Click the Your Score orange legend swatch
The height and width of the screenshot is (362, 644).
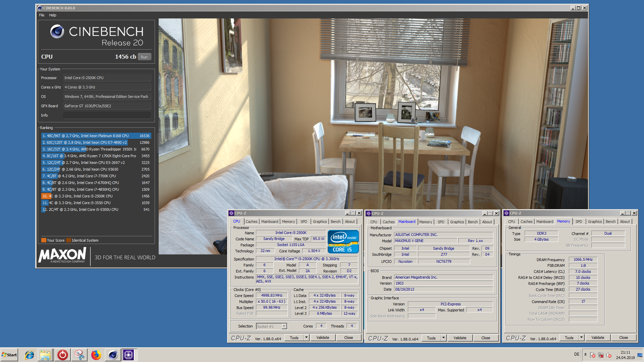pos(44,240)
